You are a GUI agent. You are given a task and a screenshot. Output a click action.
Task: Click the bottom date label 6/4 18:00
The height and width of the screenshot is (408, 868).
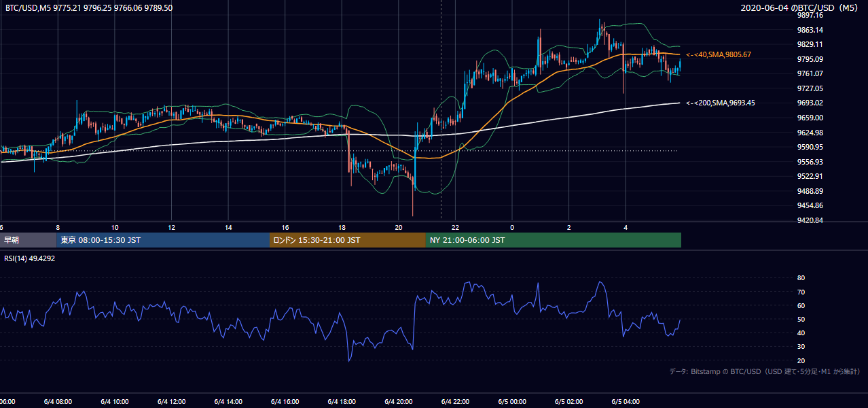pyautogui.click(x=342, y=402)
